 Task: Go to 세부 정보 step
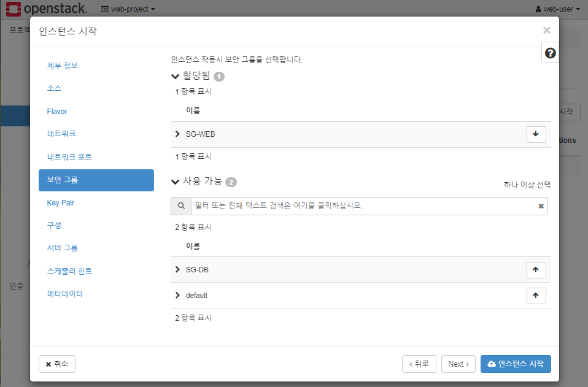[62, 66]
